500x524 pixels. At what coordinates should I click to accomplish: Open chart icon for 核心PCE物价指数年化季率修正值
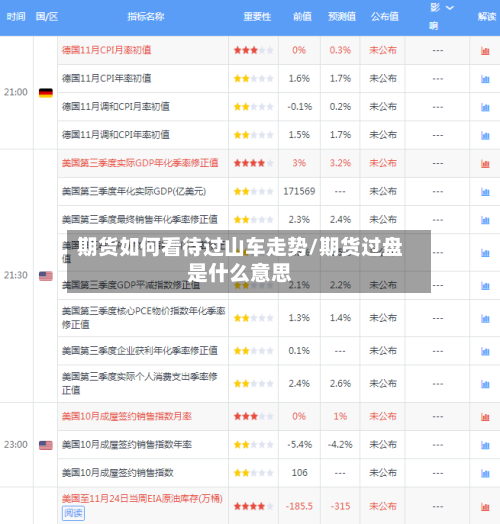pos(485,318)
